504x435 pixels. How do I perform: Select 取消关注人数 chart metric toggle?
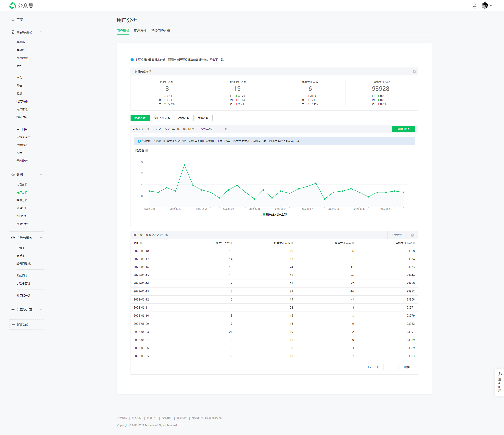coord(162,118)
